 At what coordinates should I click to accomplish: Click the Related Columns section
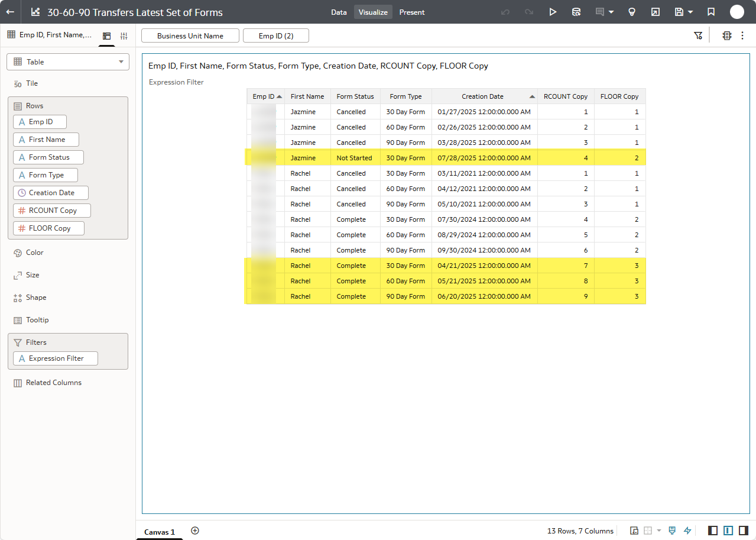point(53,383)
